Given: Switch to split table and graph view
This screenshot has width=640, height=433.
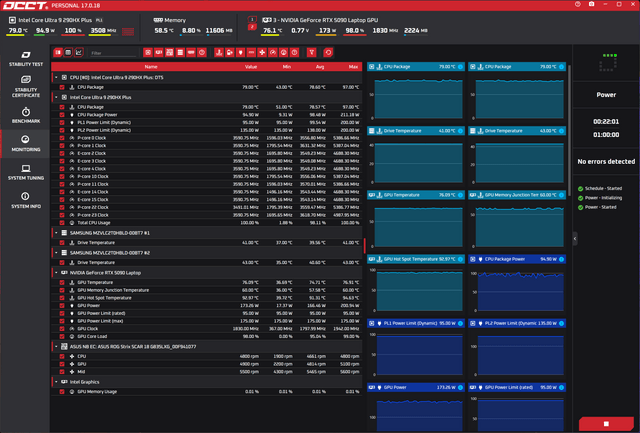Looking at the screenshot, I should tap(58, 53).
